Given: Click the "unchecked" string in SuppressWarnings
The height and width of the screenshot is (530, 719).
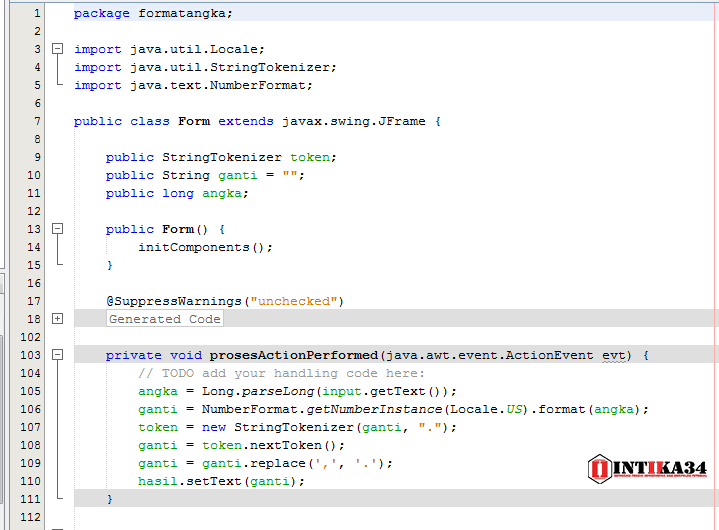Looking at the screenshot, I should click(294, 301).
